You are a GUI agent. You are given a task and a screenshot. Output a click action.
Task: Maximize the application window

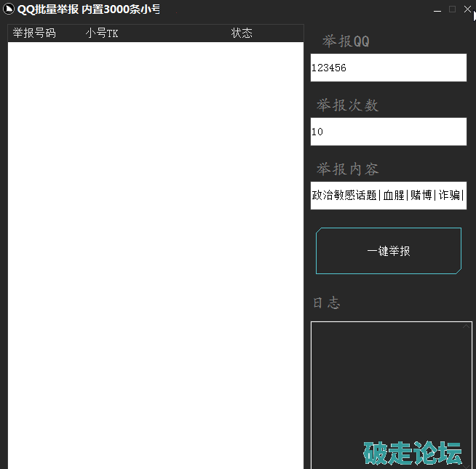(452, 9)
